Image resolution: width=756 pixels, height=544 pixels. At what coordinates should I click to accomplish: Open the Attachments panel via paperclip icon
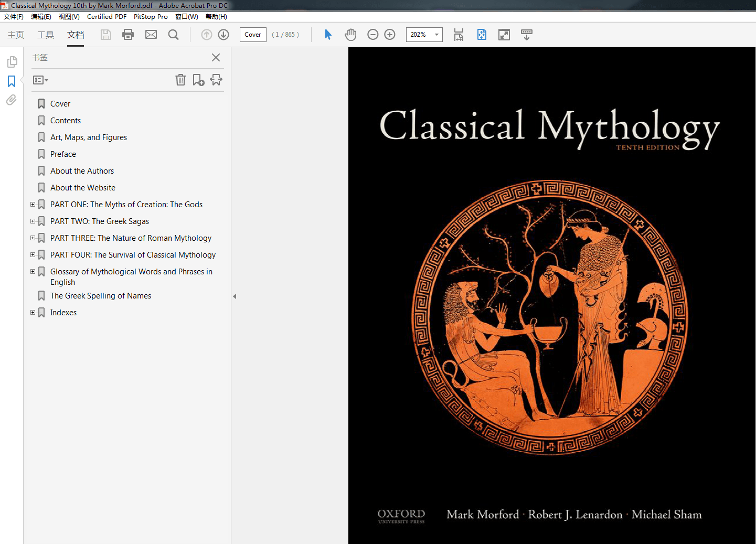11,100
